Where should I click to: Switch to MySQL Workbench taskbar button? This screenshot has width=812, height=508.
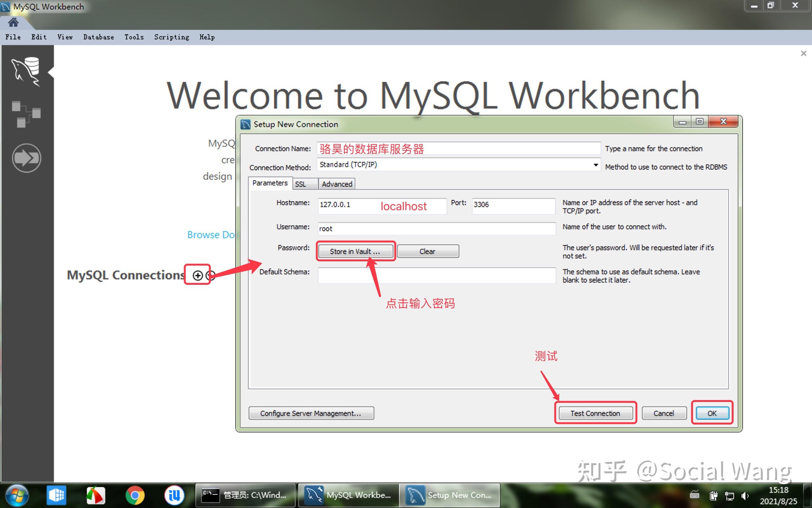(x=348, y=495)
